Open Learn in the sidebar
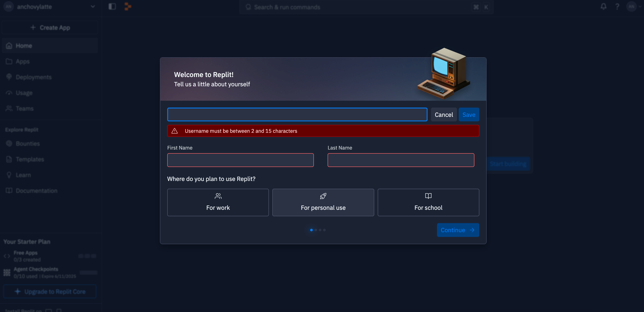 tap(50, 175)
